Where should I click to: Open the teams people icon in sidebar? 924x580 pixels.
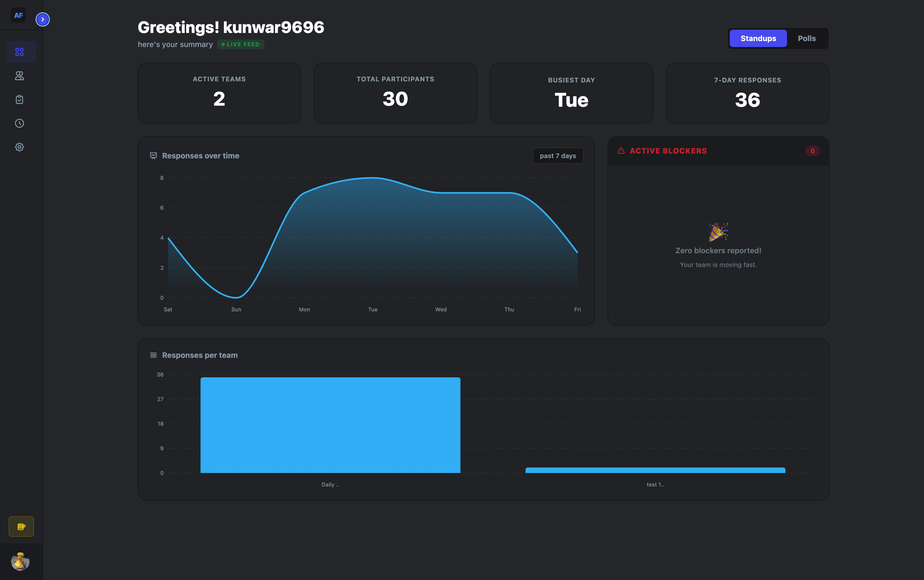pyautogui.click(x=19, y=76)
